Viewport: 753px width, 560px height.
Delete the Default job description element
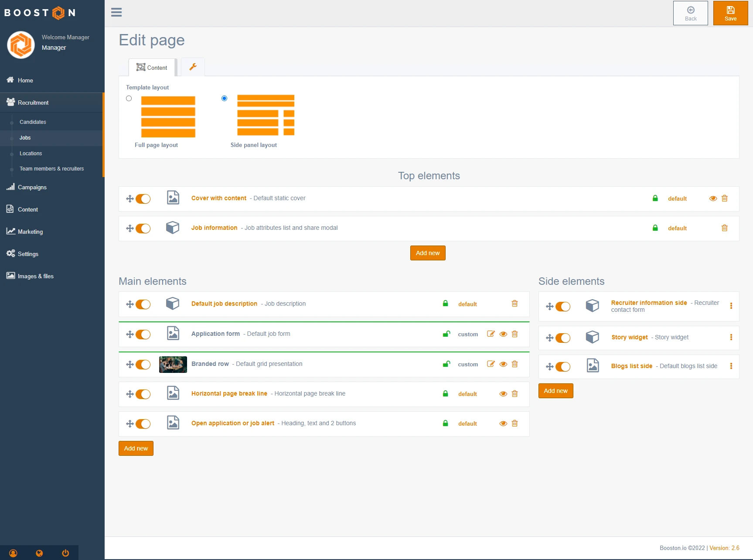[x=514, y=304]
